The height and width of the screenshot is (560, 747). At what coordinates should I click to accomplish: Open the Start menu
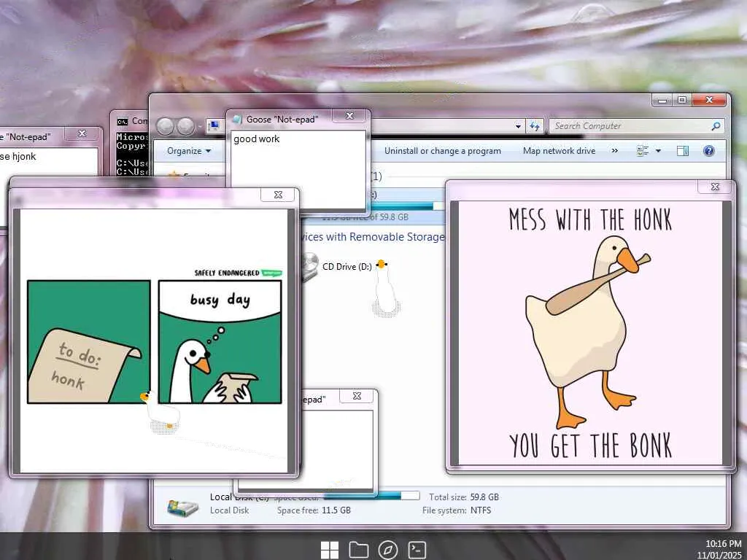(330, 550)
